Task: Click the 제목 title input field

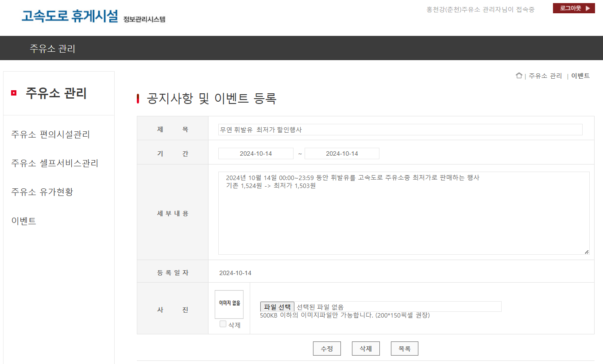Action: pyautogui.click(x=400, y=130)
